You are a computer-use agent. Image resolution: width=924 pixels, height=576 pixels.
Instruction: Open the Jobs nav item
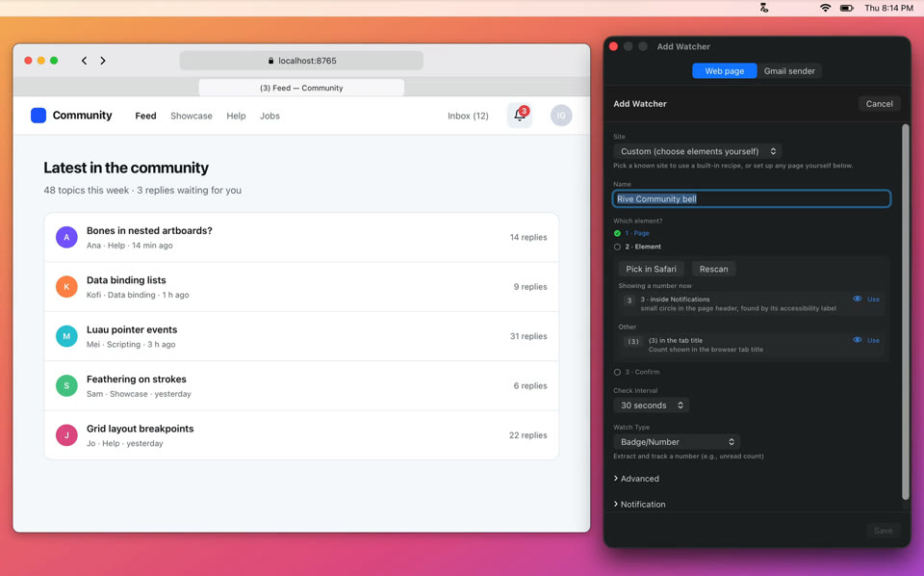pos(269,117)
